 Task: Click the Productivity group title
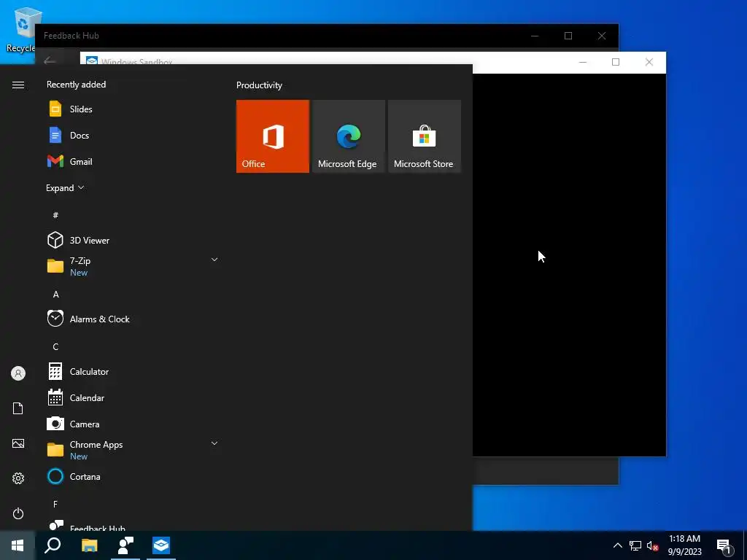pyautogui.click(x=259, y=85)
